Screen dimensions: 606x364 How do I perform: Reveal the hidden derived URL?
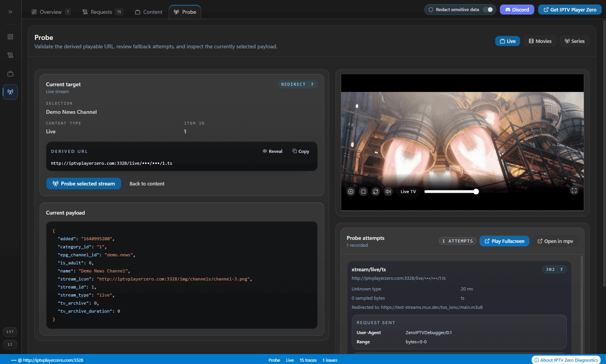click(x=273, y=151)
